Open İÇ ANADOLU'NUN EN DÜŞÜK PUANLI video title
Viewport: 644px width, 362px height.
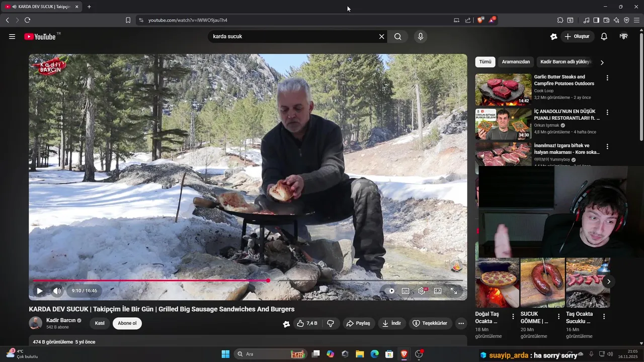(567, 115)
